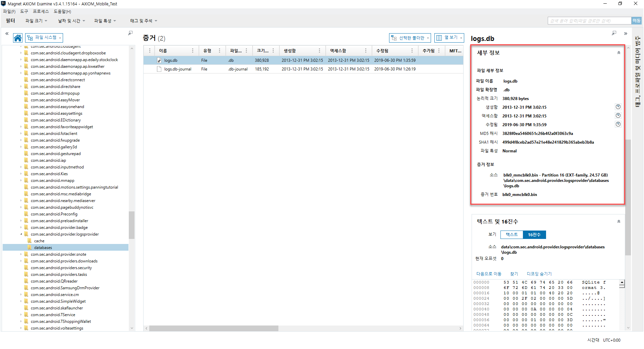Image resolution: width=644 pixels, height=349 pixels.
Task: Select the logs.db-journal row
Action: click(303, 69)
